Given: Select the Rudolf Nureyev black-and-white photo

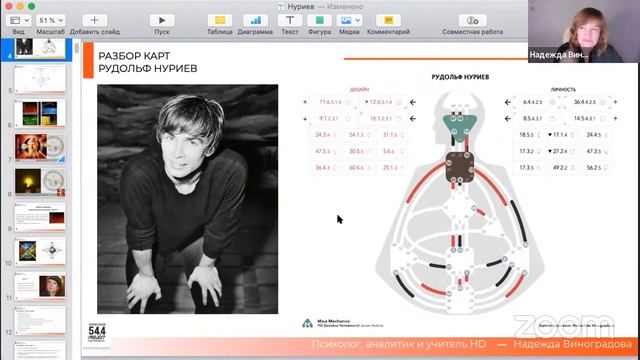Looking at the screenshot, I should pyautogui.click(x=187, y=199).
